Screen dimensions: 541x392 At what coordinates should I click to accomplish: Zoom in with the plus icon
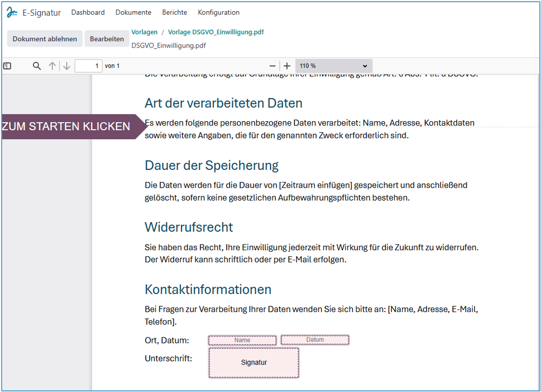pos(287,66)
